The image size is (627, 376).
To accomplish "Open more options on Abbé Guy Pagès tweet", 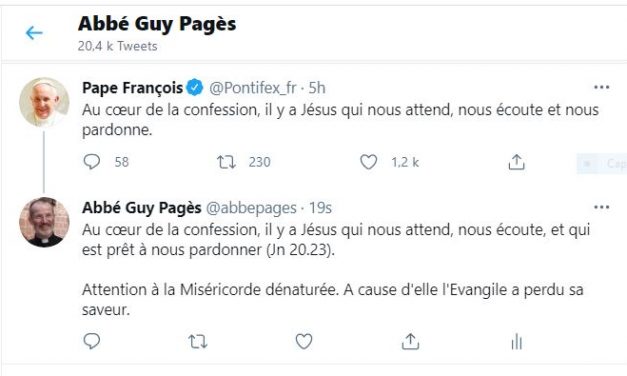I will point(601,207).
